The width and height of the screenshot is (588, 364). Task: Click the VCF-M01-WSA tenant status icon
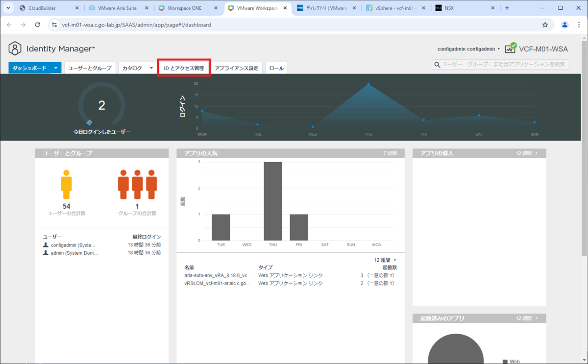point(511,48)
